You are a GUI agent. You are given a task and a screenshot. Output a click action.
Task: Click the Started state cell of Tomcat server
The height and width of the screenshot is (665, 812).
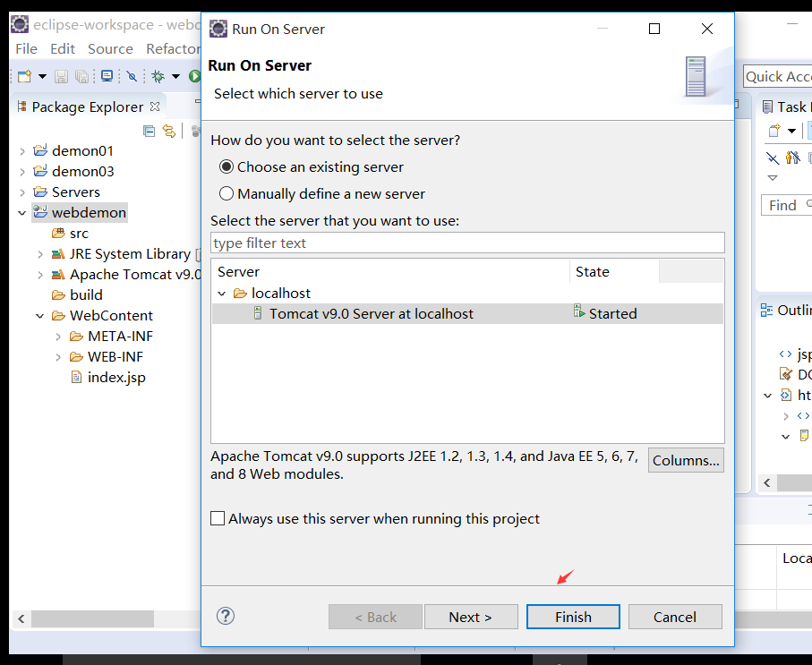(x=606, y=313)
